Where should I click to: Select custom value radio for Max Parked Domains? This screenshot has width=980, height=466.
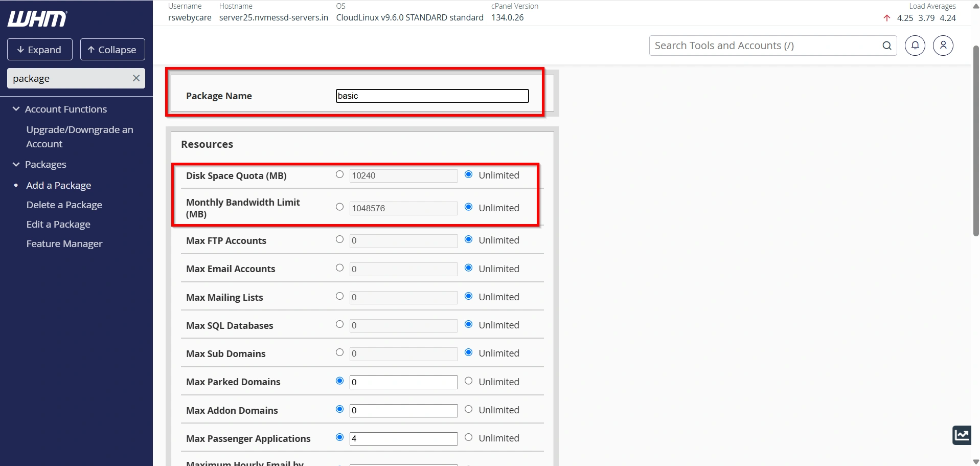click(x=339, y=381)
